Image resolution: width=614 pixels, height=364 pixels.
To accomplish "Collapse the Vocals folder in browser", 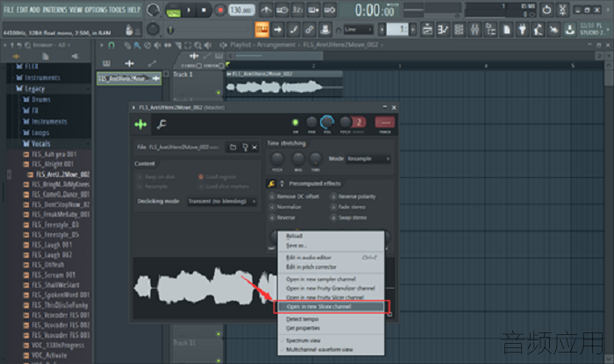I will (40, 144).
